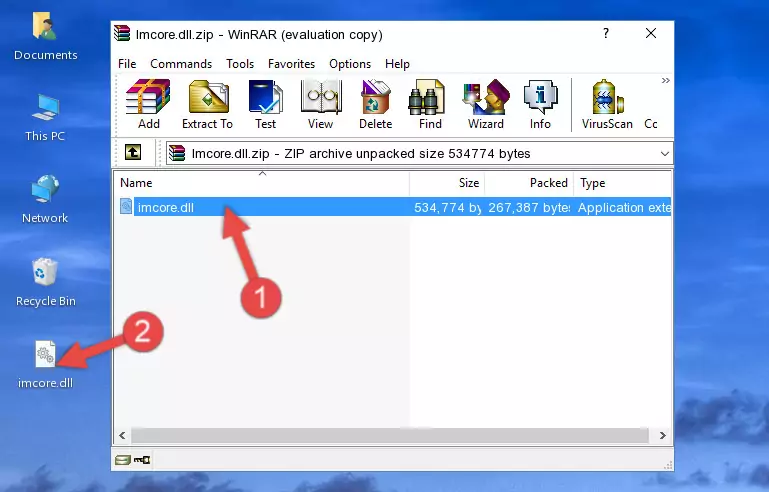
Task: Click the 534,774 size cell
Action: point(447,207)
